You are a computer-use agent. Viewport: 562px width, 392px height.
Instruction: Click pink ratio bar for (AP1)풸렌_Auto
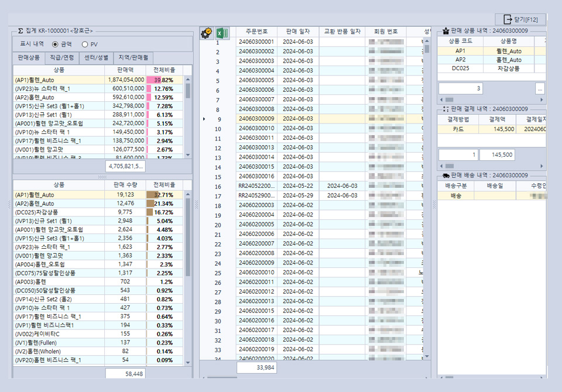pyautogui.click(x=155, y=80)
